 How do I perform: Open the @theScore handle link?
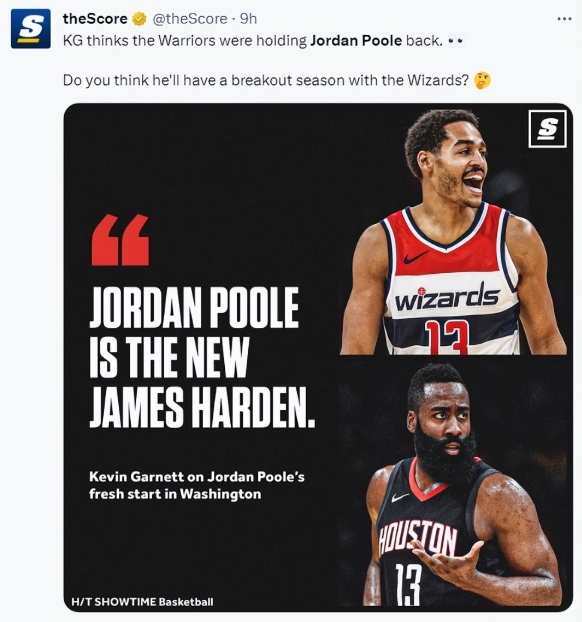coord(190,19)
